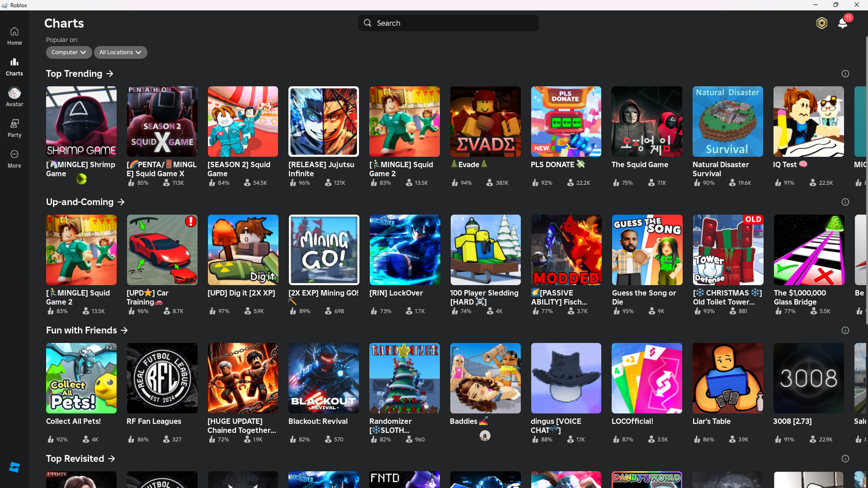
Task: Click the Fun with Friends info icon
Action: point(845,330)
